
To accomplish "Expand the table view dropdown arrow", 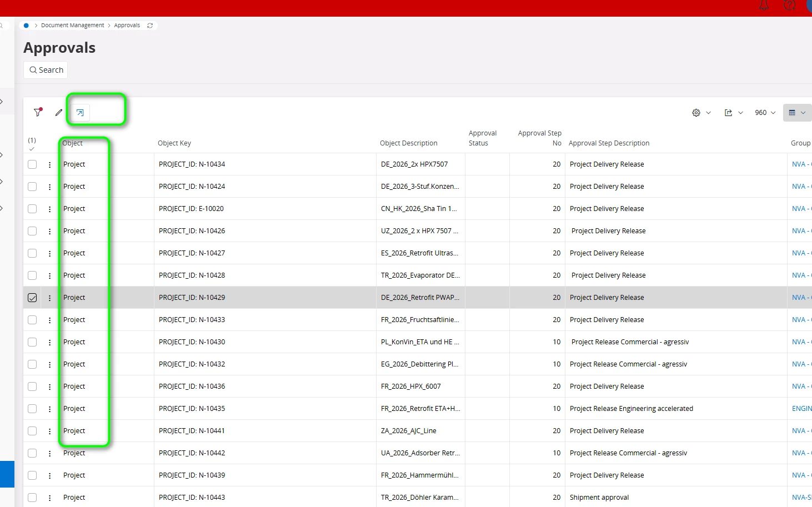I will point(803,113).
